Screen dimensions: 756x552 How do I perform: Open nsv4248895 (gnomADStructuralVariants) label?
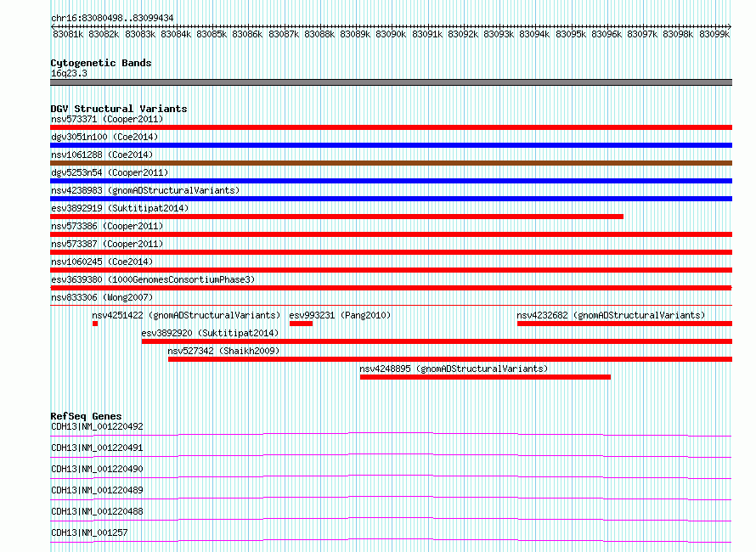454,369
